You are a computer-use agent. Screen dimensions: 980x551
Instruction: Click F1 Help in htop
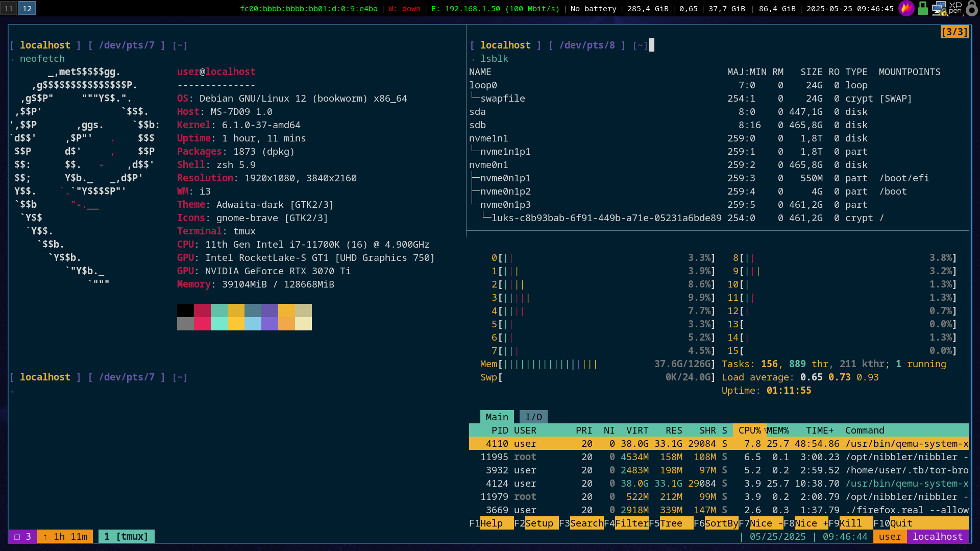491,523
